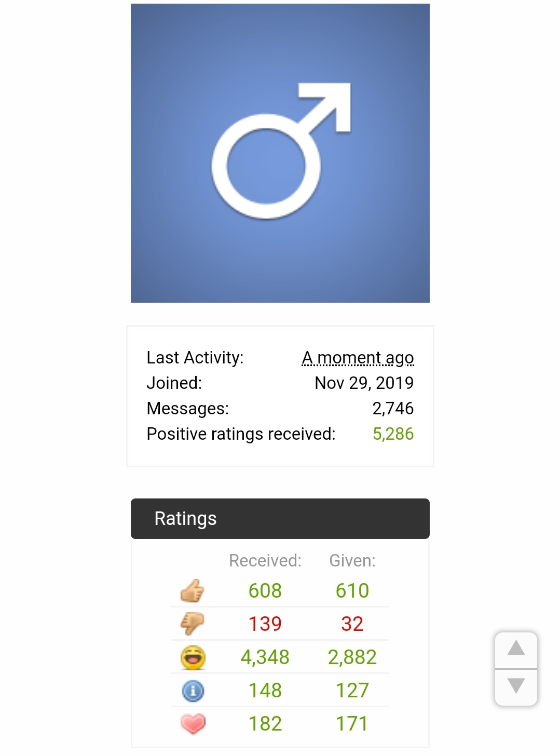560x756 pixels.
Task: Open the 171 given heart ratings
Action: click(352, 724)
